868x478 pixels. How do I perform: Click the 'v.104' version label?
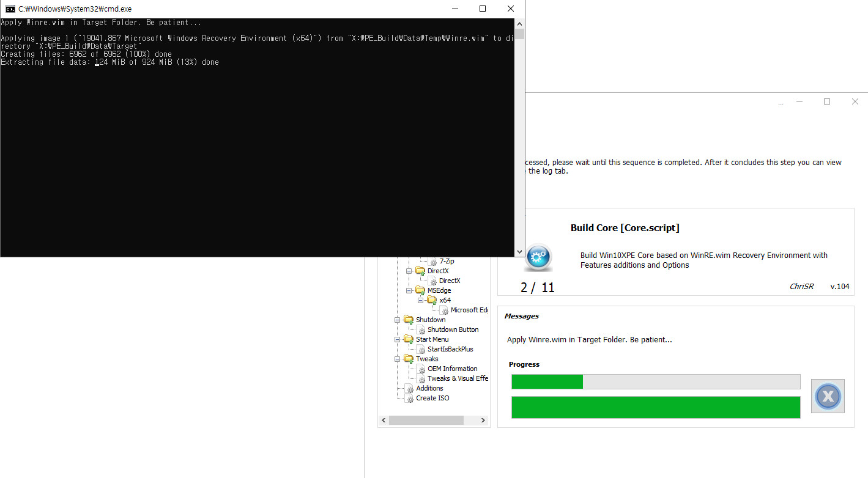click(x=839, y=287)
